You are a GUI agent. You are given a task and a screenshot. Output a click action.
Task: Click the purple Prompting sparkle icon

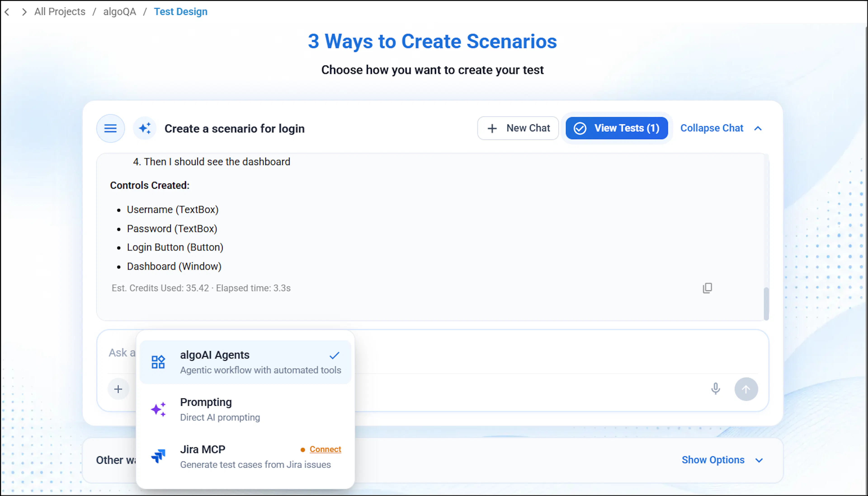(x=158, y=409)
